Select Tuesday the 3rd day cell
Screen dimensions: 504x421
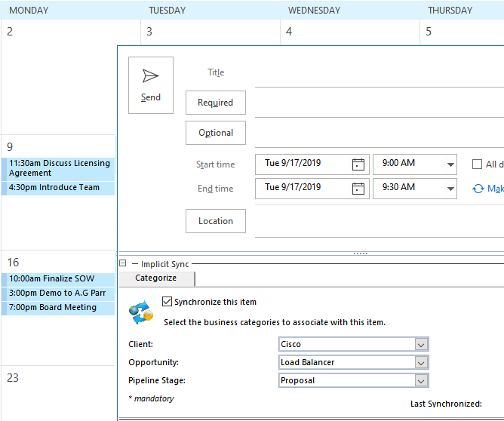(x=211, y=32)
